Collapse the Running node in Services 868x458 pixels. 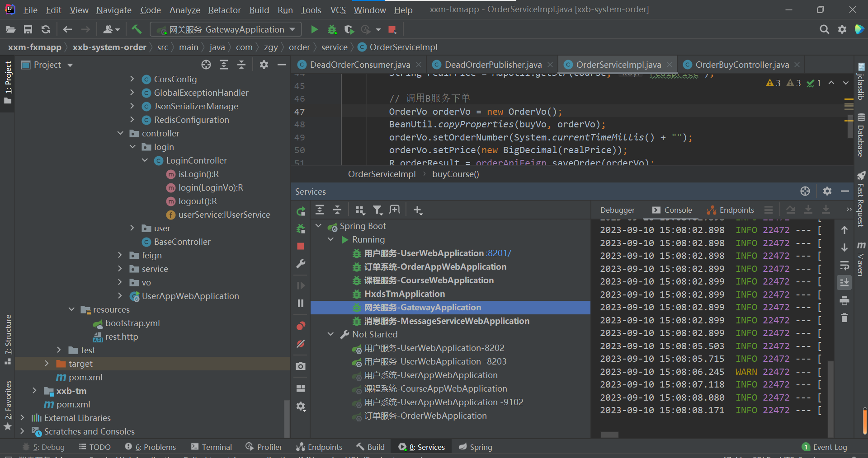(330, 239)
